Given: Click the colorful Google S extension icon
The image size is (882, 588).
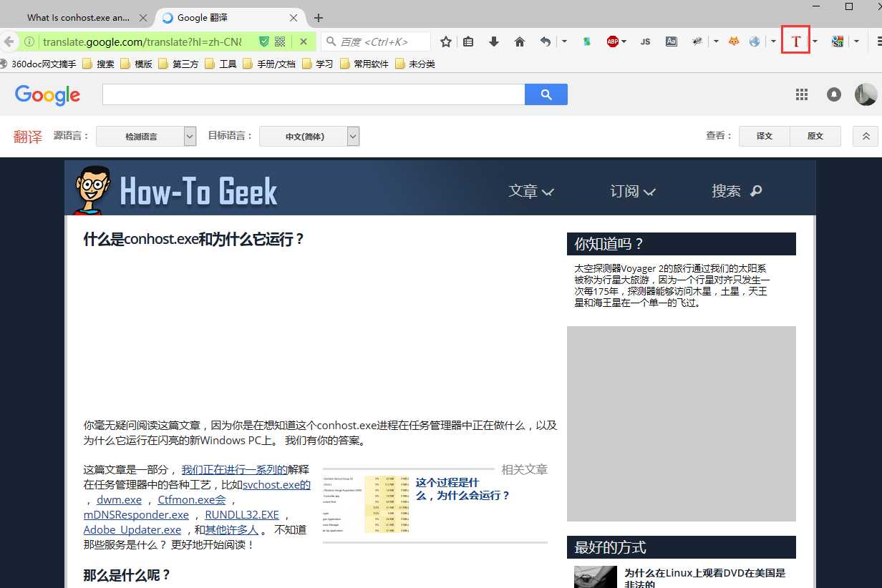Looking at the screenshot, I should (x=837, y=41).
